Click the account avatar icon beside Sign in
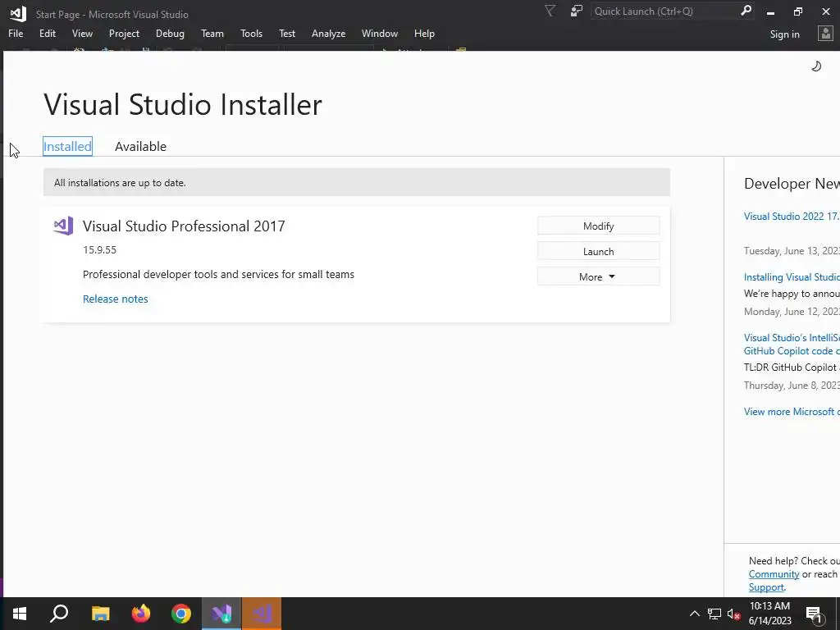Screen dimensions: 840x630 click(x=825, y=34)
